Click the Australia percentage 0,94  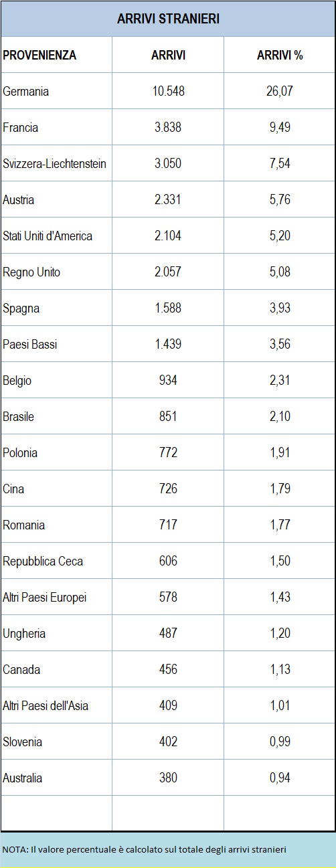(x=280, y=778)
